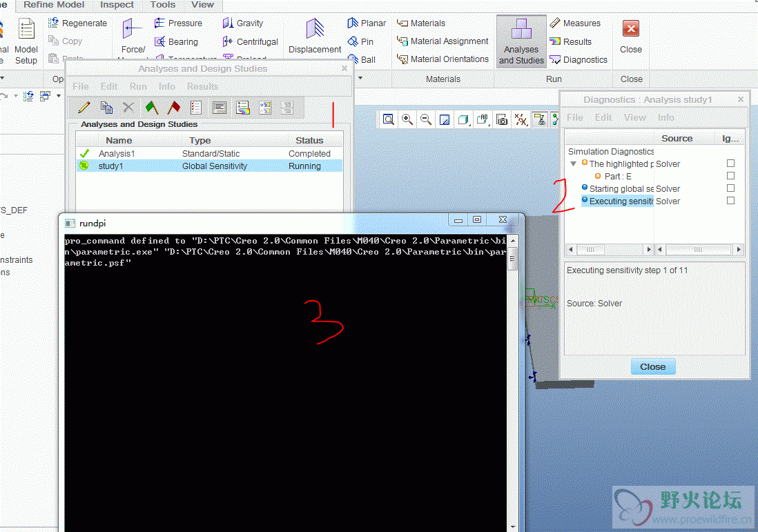Click the rundpi console scrollbar down arrow
This screenshot has height=532, width=758.
pos(512,526)
